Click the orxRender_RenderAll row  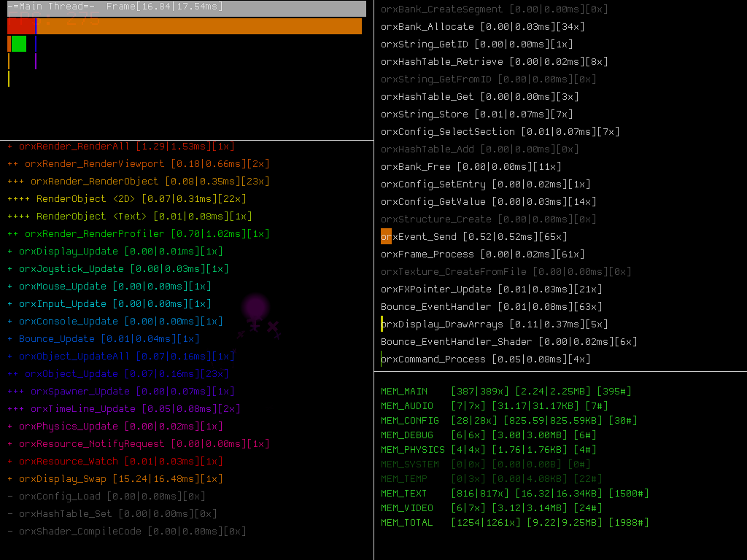[121, 146]
